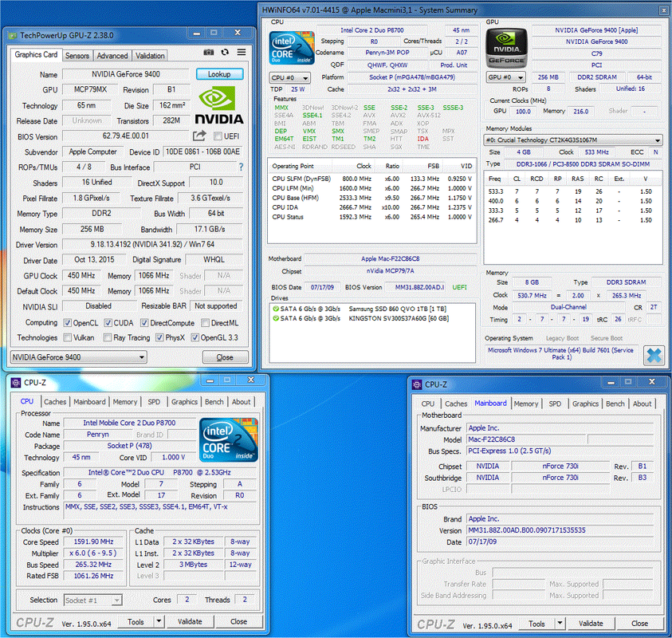
Task: Click the GPU-Z title bar app icon
Action: 13,36
